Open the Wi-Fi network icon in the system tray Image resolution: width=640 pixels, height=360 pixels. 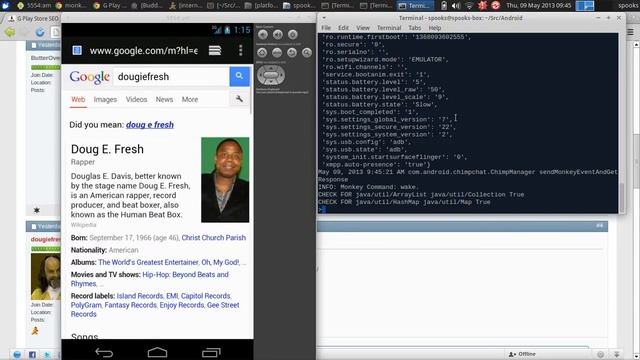[469, 6]
